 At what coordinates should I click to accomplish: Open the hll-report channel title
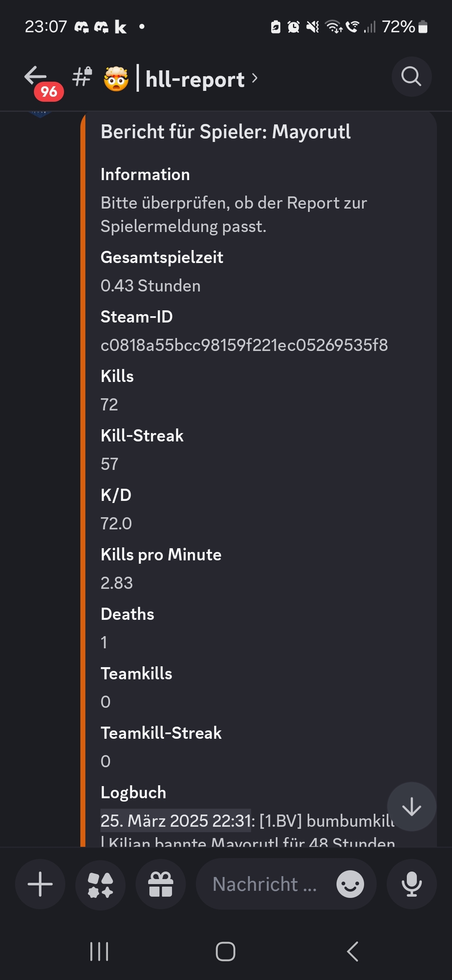click(x=195, y=79)
